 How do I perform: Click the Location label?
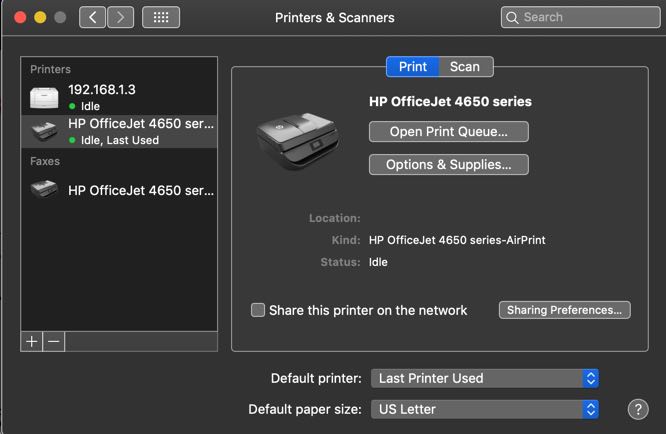334,218
